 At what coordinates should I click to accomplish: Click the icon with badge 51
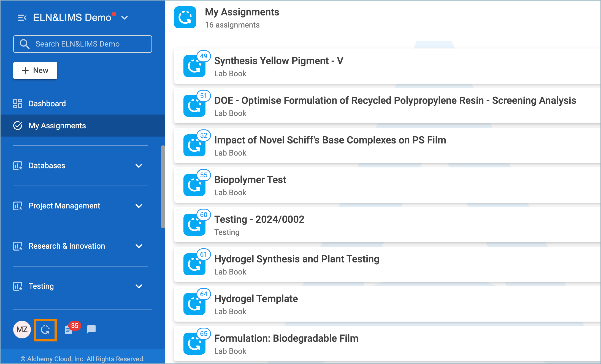click(x=194, y=106)
